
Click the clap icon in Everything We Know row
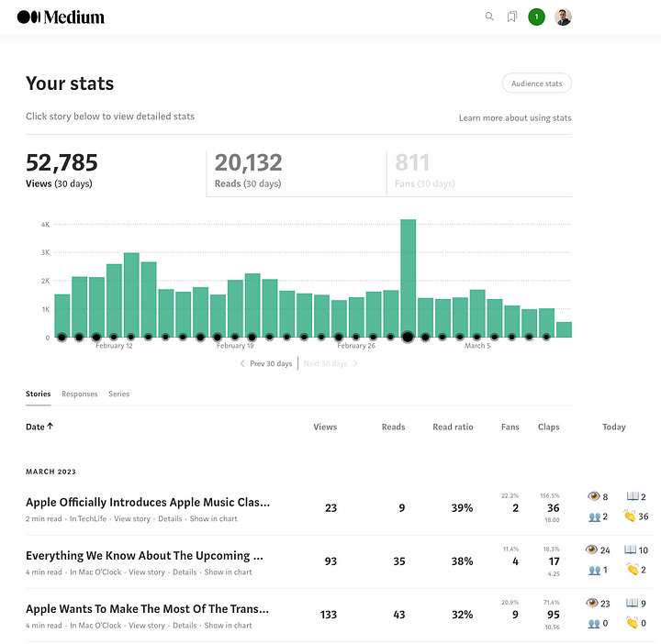click(633, 569)
